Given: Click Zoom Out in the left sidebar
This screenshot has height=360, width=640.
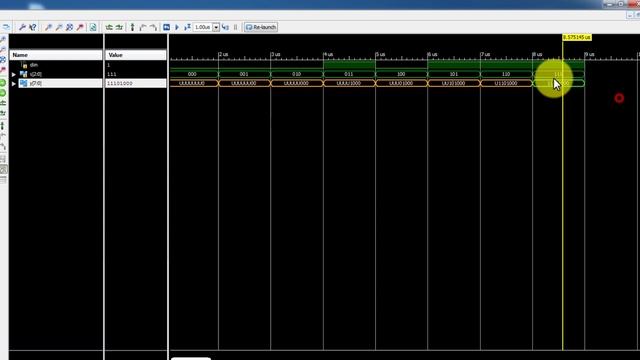Looking at the screenshot, I should coord(3,49).
